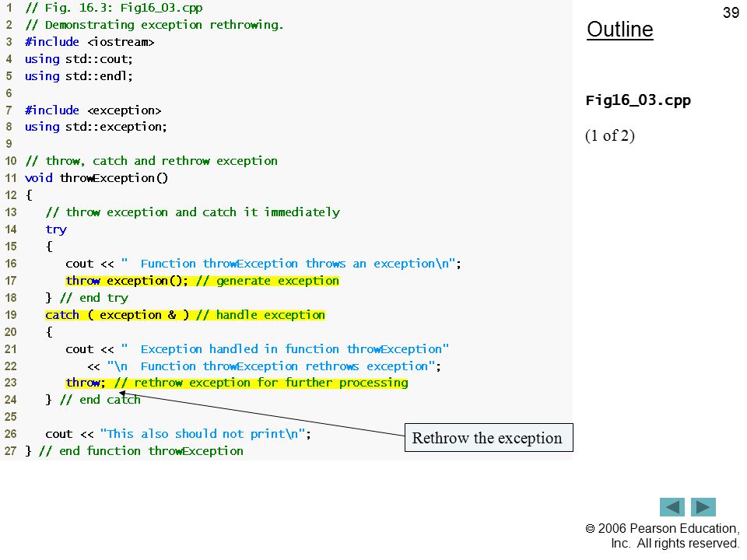Click the '// end catch' comment
This screenshot has width=747, height=560.
click(x=100, y=400)
